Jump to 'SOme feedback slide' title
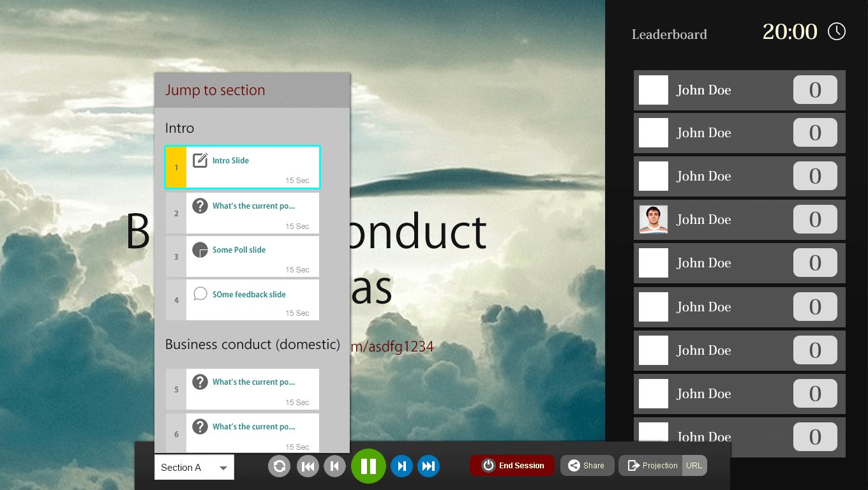Image resolution: width=868 pixels, height=490 pixels. point(250,295)
